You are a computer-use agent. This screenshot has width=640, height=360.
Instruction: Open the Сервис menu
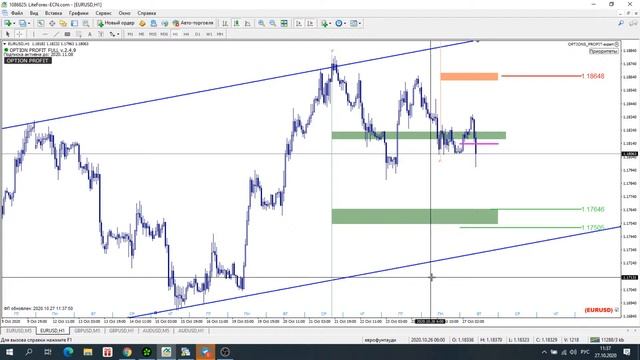click(x=103, y=13)
